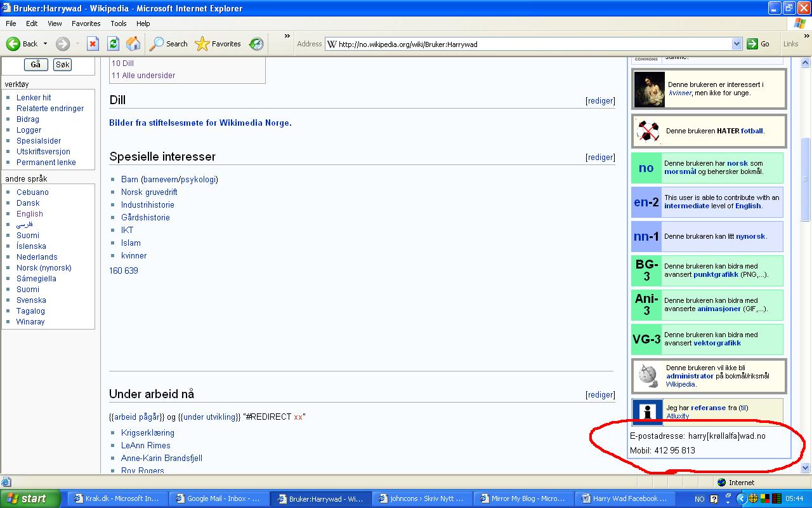Viewport: 812px width, 508px height.
Task: Click the Søk search button
Action: coord(62,64)
